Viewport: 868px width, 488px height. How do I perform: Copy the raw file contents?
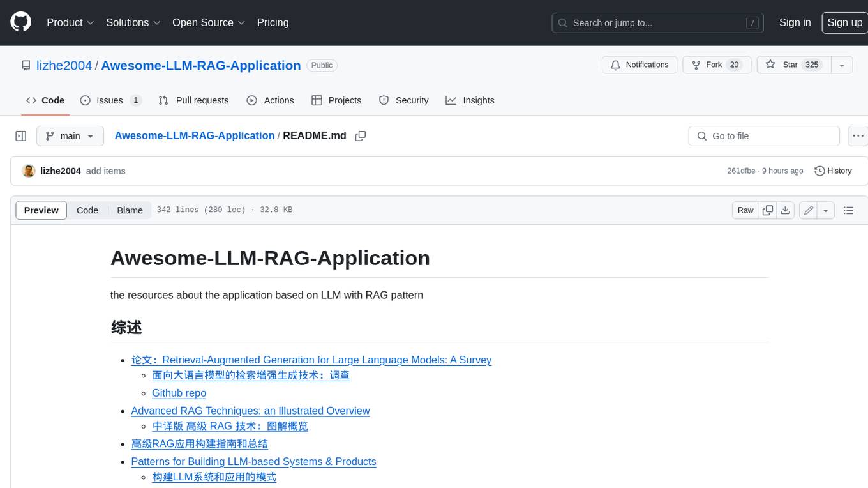[x=768, y=210]
